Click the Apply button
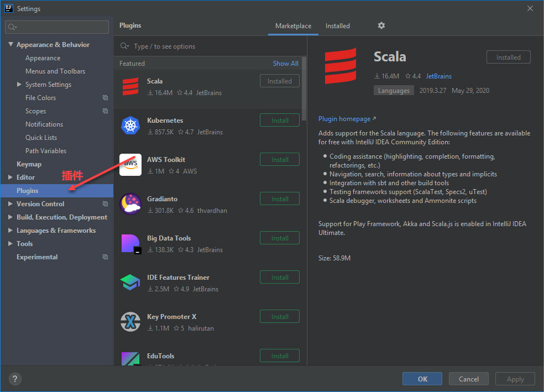 515,379
